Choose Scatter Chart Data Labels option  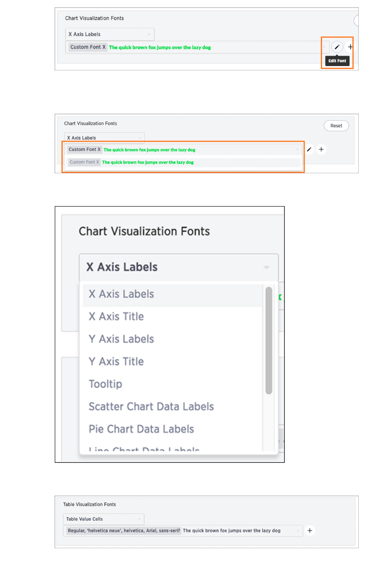click(x=151, y=406)
